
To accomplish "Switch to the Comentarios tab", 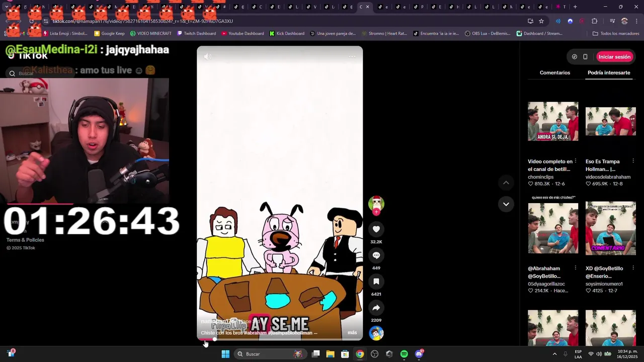I will click(x=555, y=73).
